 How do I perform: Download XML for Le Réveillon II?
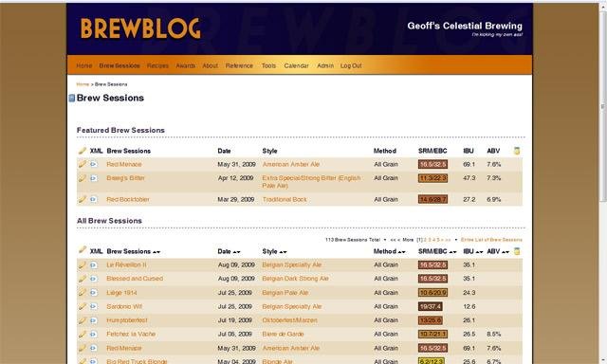pyautogui.click(x=94, y=265)
